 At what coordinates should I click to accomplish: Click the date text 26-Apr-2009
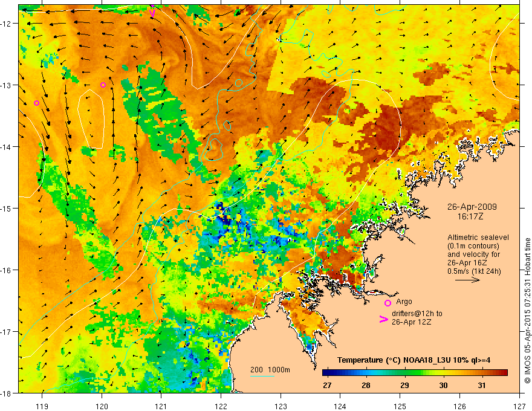tap(472, 207)
